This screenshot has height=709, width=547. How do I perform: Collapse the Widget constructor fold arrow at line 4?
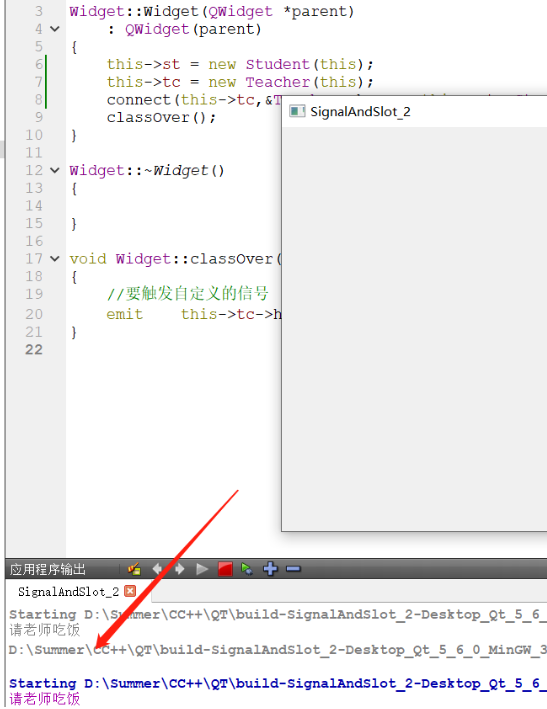(55, 29)
